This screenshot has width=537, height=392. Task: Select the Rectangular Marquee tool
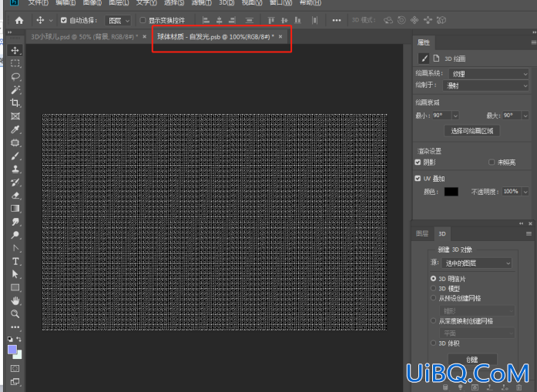click(15, 64)
